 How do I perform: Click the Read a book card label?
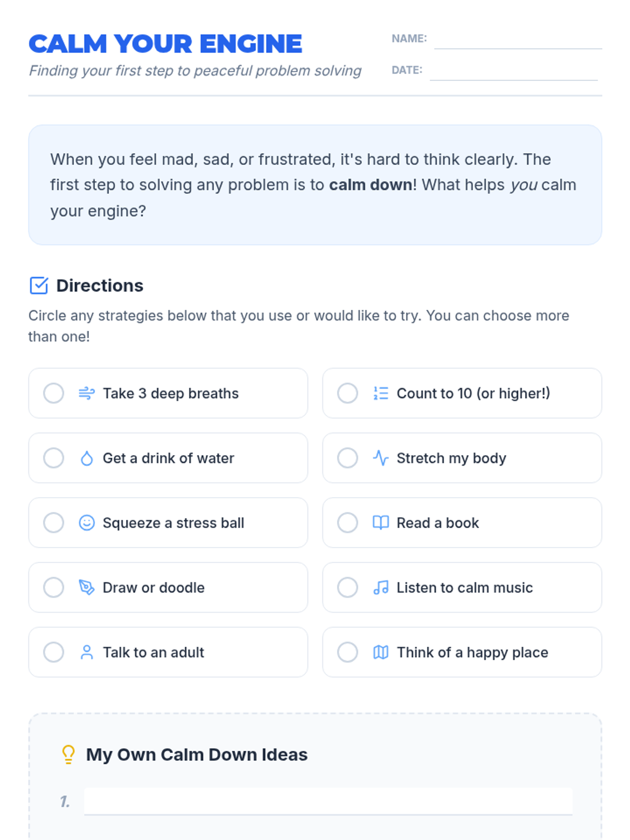[438, 523]
